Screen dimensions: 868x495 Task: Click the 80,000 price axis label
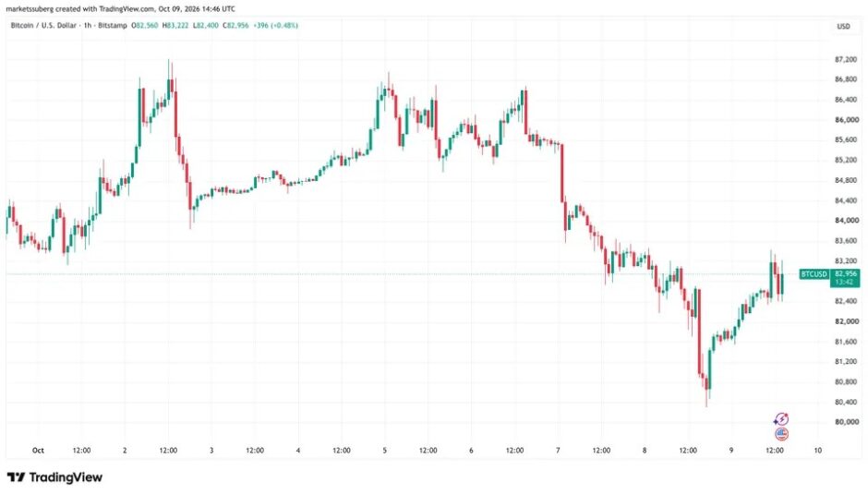pos(847,422)
